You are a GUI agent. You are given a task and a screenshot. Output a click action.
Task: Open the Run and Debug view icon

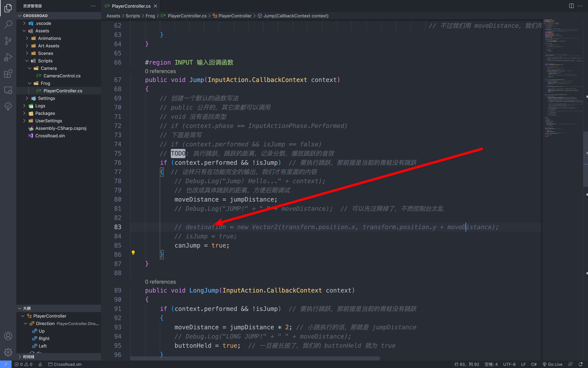pyautogui.click(x=8, y=57)
